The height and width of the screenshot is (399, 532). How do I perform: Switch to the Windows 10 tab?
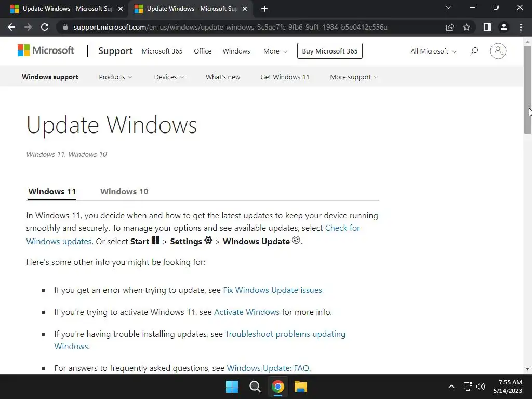pyautogui.click(x=124, y=191)
